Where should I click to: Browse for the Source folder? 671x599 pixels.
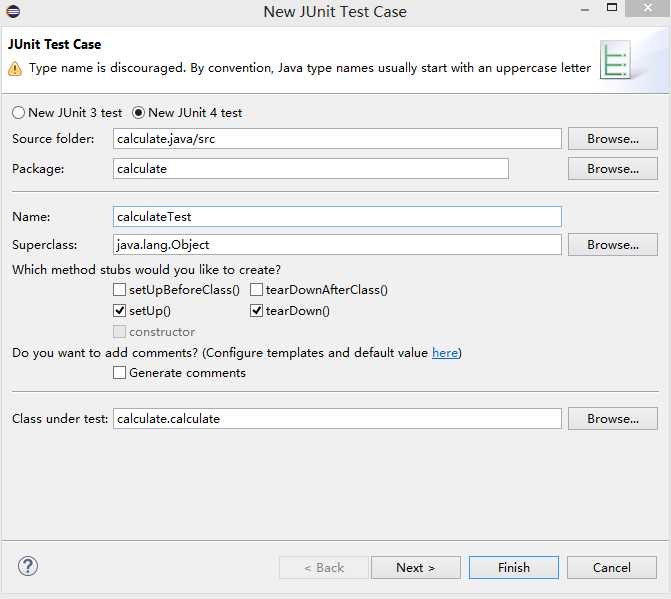613,139
